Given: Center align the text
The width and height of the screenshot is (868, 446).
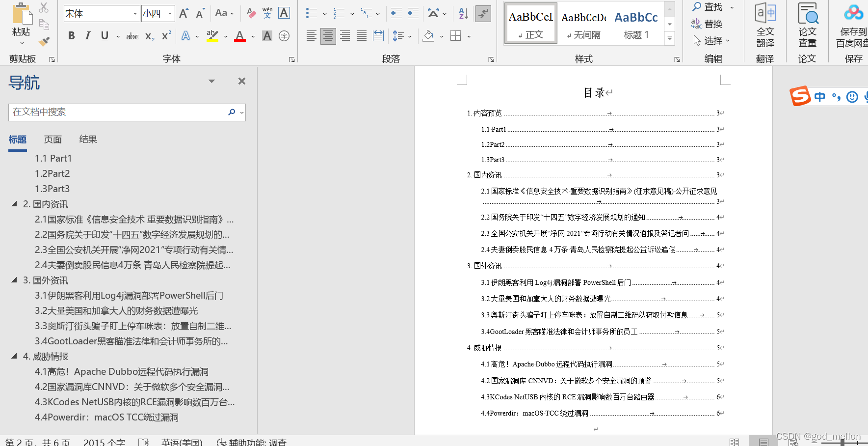Looking at the screenshot, I should tap(328, 36).
